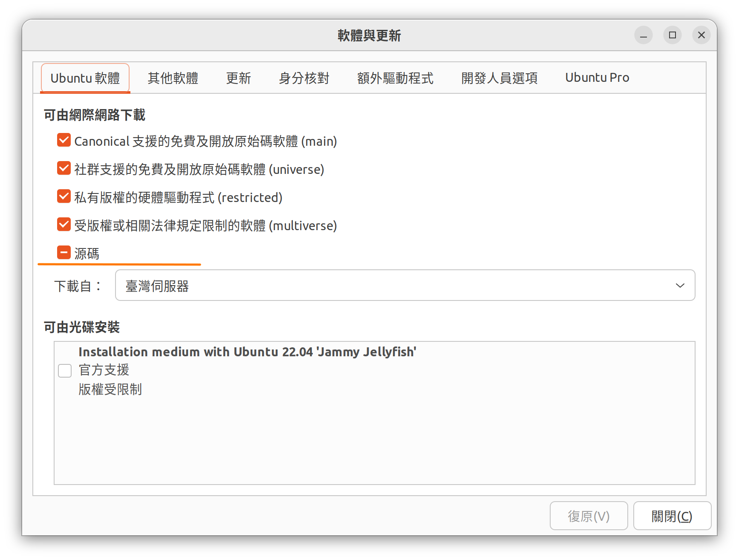The height and width of the screenshot is (560, 739).
Task: Close window with the X icon
Action: [701, 35]
